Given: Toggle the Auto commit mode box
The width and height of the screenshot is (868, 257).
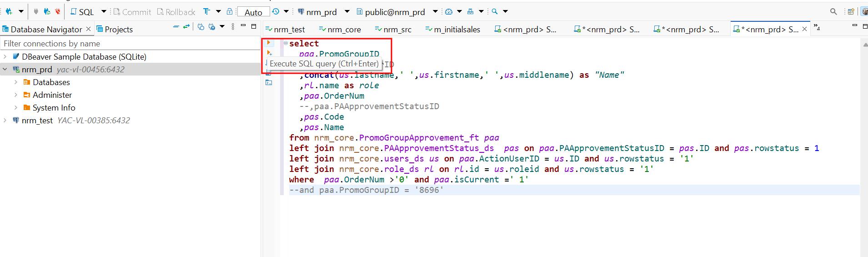Looking at the screenshot, I should [253, 12].
